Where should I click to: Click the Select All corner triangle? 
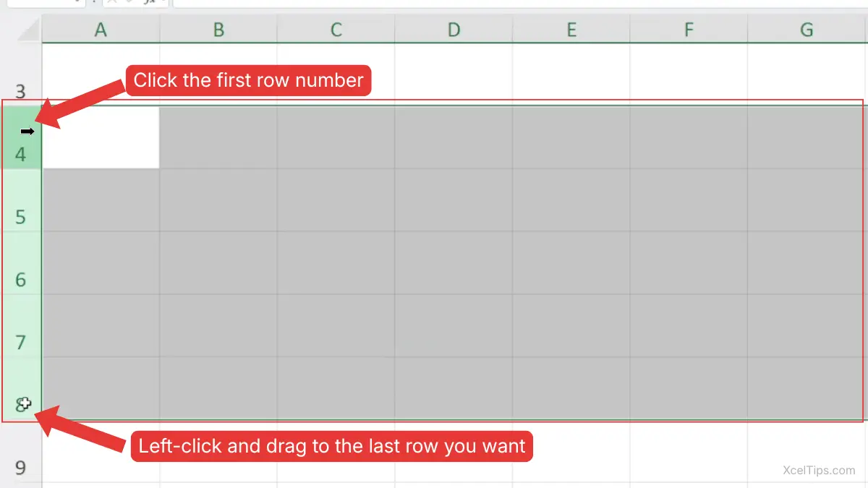[27, 30]
